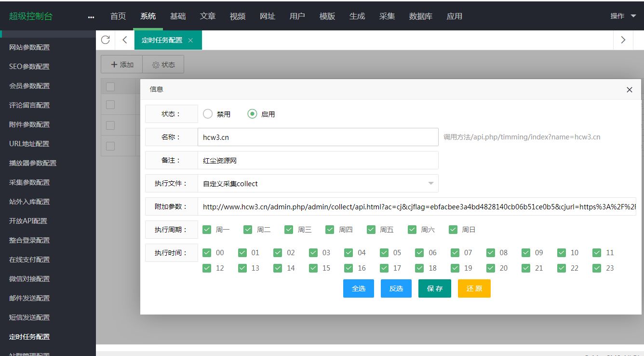Close the 信息 dialog
Image resolution: width=644 pixels, height=356 pixels.
pos(629,90)
